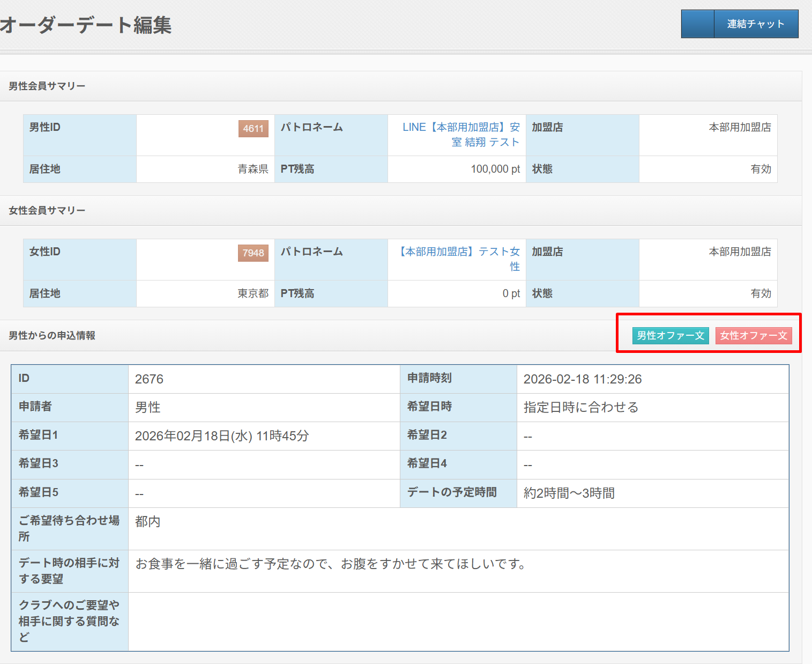Open the テスト女性 patron name link
The width and height of the screenshot is (812, 664).
point(460,259)
